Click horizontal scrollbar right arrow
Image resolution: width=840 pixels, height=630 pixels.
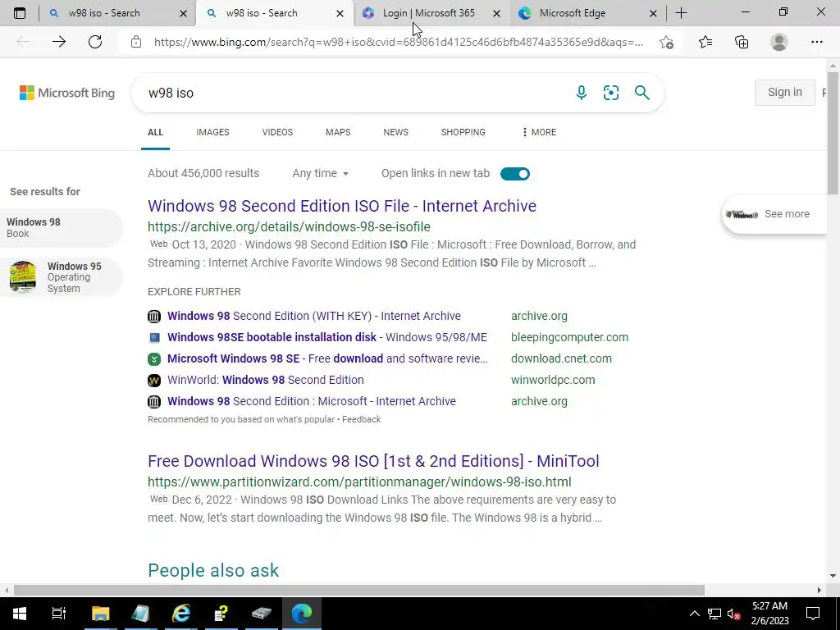click(819, 591)
